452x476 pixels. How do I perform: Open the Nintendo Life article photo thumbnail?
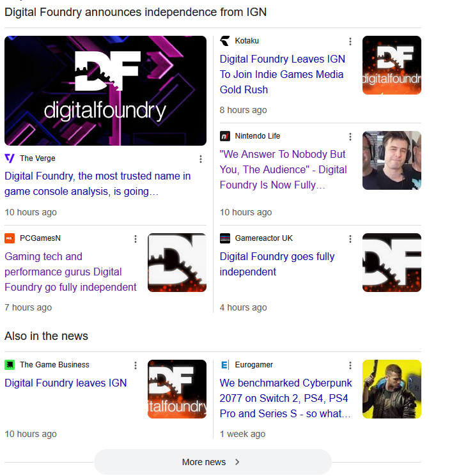(392, 160)
